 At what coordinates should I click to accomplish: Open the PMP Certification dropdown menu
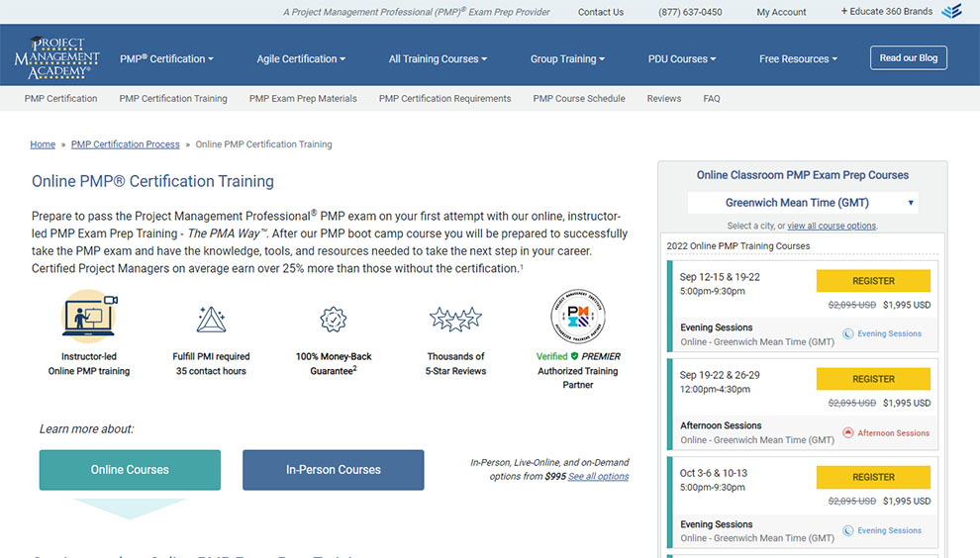(x=166, y=58)
